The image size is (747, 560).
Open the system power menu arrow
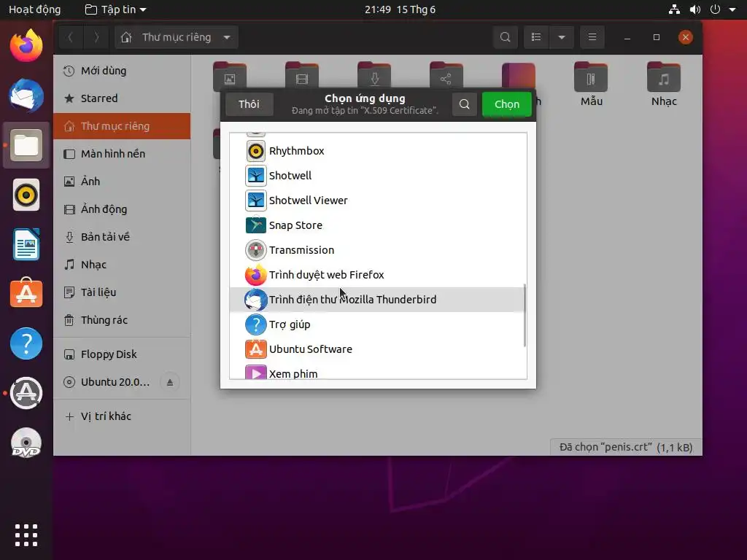coord(732,9)
